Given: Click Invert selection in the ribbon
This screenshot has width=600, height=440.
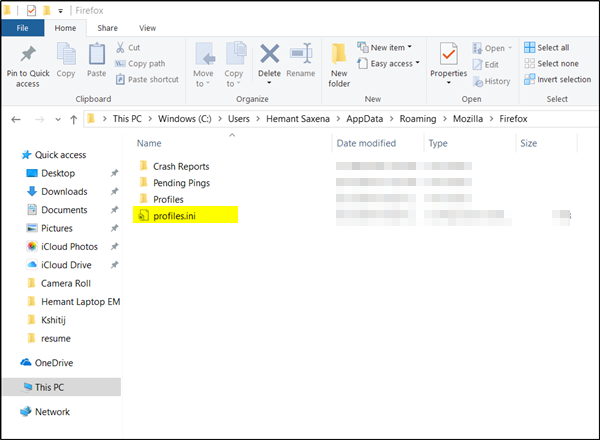Looking at the screenshot, I should click(x=558, y=80).
